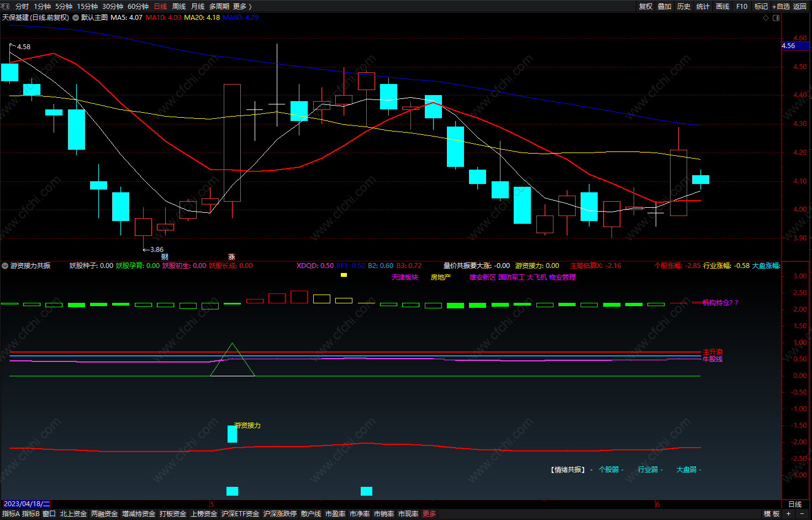Expand the 游资接力共振 indicator dropdown arrow
Viewport: 812px width, 520px height.
(x=5, y=266)
